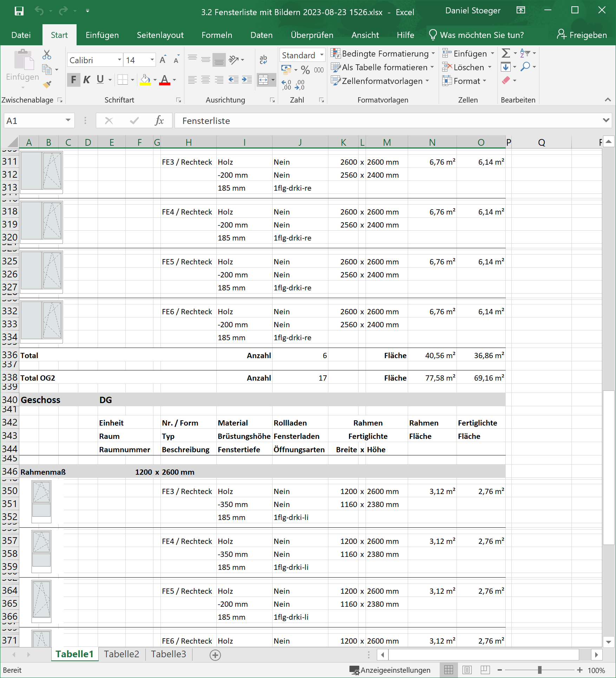This screenshot has height=678, width=616.
Task: Open the Tabelle3 sheet tab
Action: point(169,654)
